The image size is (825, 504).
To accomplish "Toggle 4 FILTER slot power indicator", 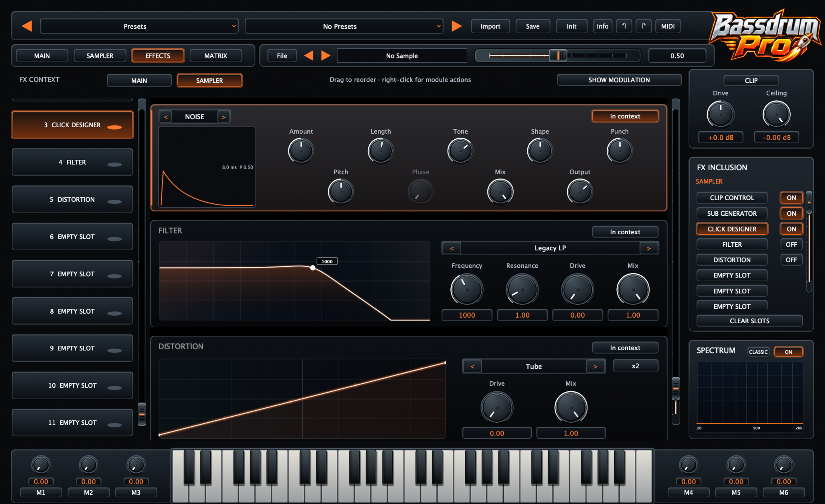I will click(x=114, y=164).
